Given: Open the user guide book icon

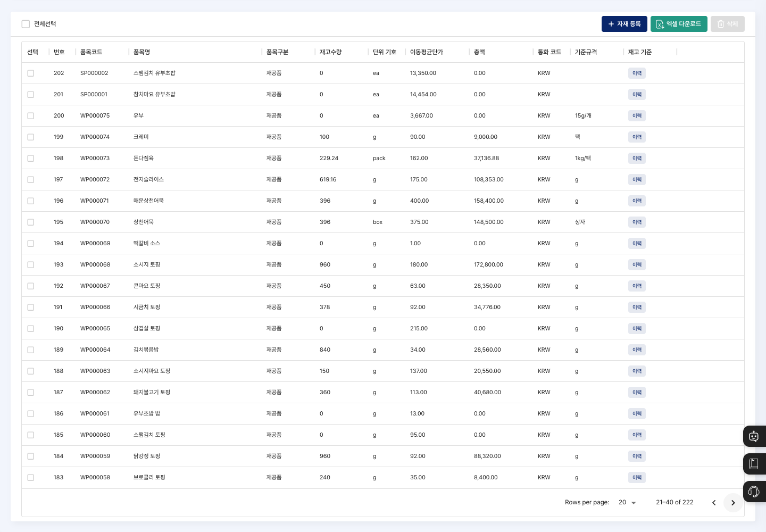Looking at the screenshot, I should (754, 464).
